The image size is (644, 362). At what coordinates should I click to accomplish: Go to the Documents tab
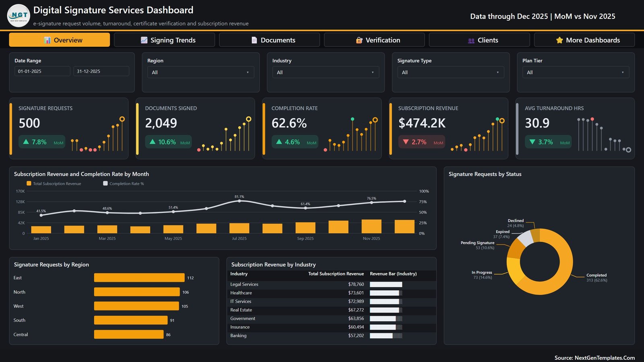269,40
